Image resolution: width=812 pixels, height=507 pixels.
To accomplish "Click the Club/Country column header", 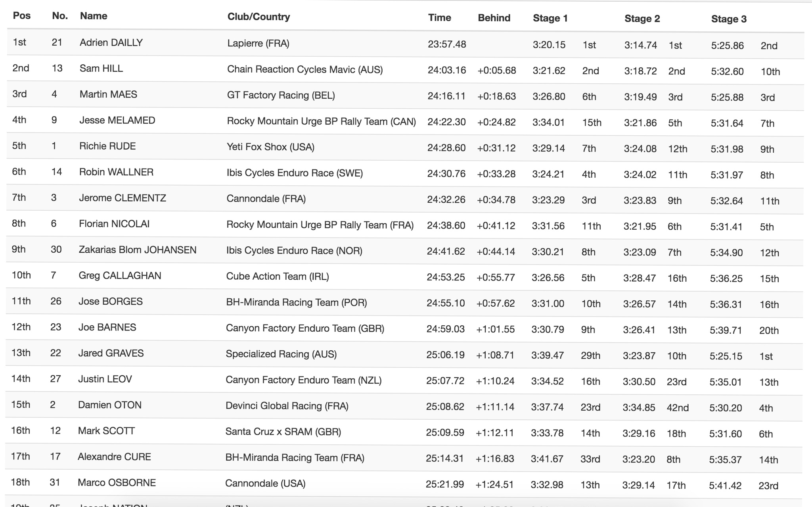I will pos(259,17).
